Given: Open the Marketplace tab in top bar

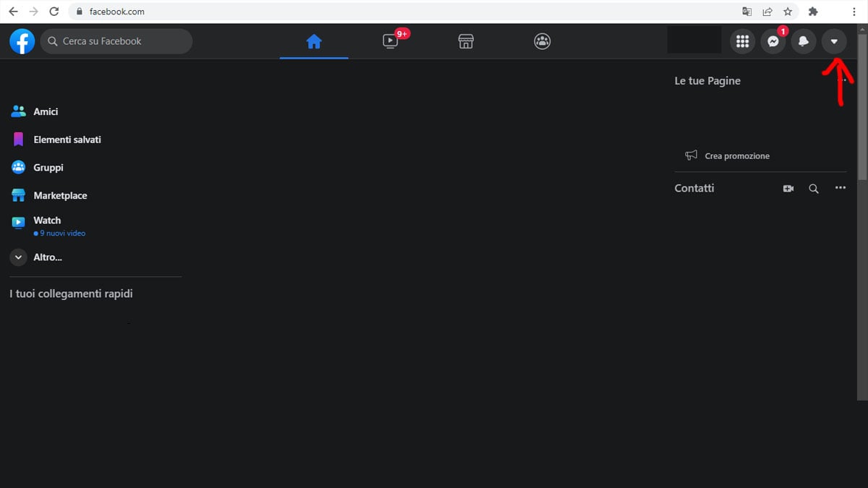Looking at the screenshot, I should (467, 41).
